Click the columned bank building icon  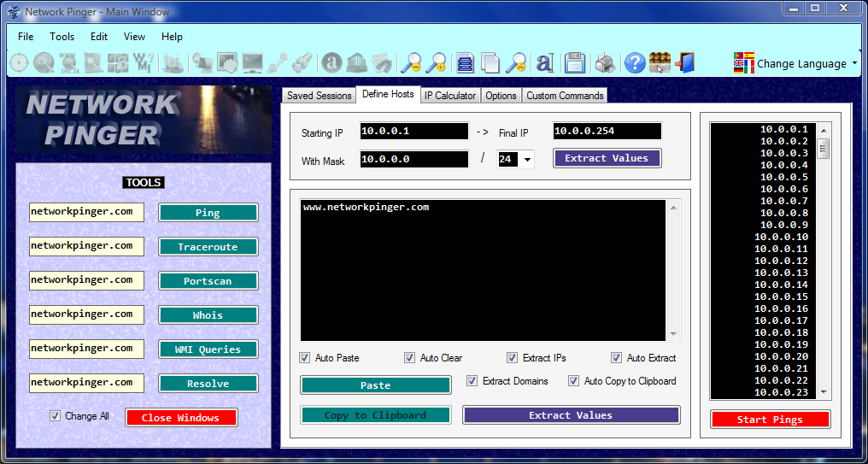coord(357,62)
